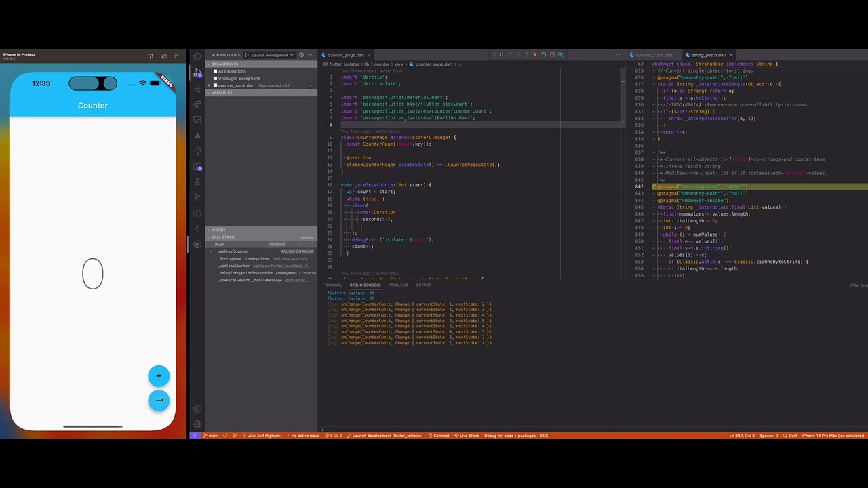Open the Problems panel tab
Image resolution: width=868 pixels, height=488 pixels.
click(x=398, y=285)
